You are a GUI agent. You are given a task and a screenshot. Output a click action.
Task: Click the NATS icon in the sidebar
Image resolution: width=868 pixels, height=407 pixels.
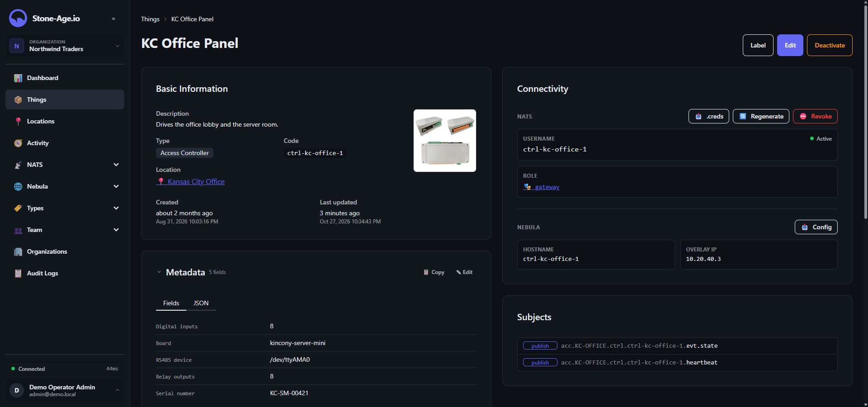click(18, 165)
